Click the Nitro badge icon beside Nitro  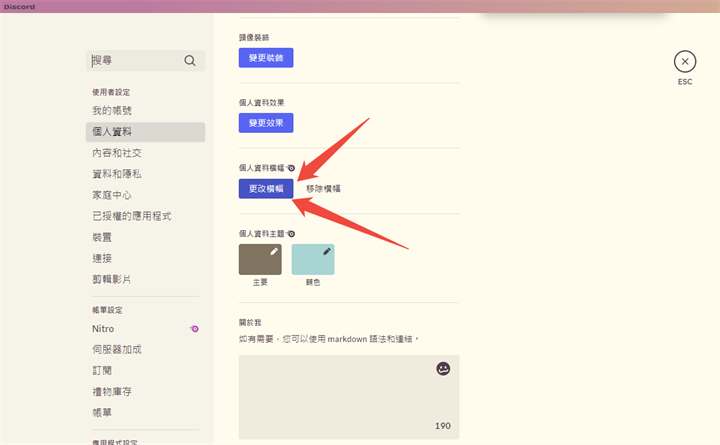195,328
